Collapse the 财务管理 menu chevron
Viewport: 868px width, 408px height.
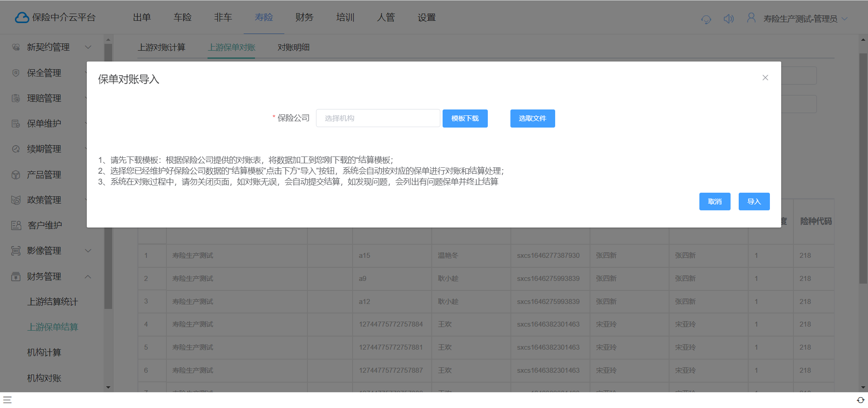pos(88,276)
